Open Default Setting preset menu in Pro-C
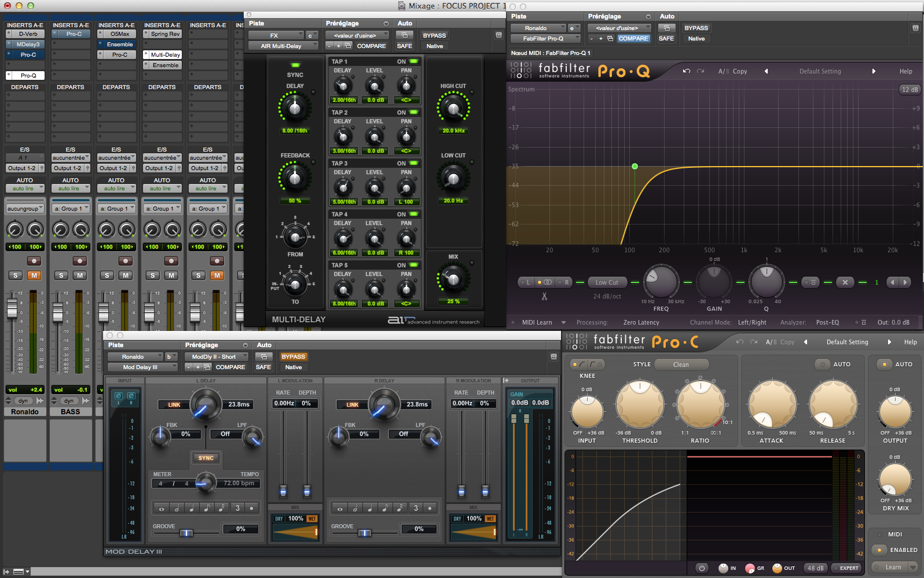The image size is (924, 578). (847, 342)
